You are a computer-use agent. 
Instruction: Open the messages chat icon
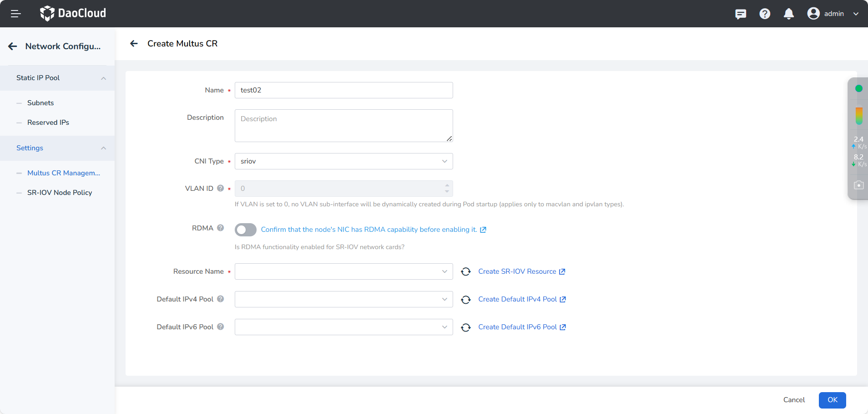point(740,14)
